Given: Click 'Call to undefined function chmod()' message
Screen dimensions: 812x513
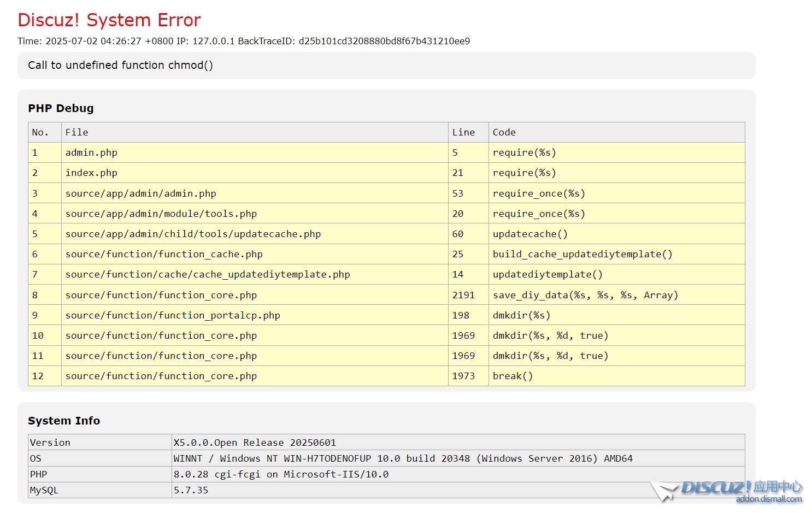Looking at the screenshot, I should pyautogui.click(x=120, y=65).
